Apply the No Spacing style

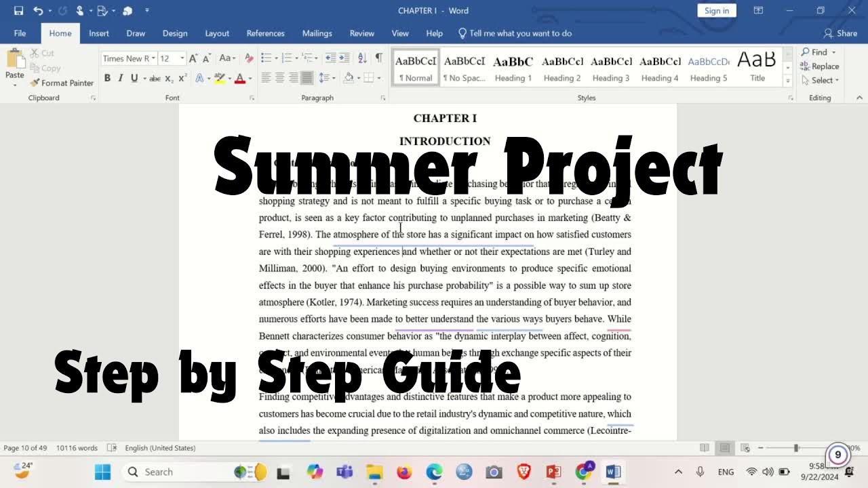(465, 68)
